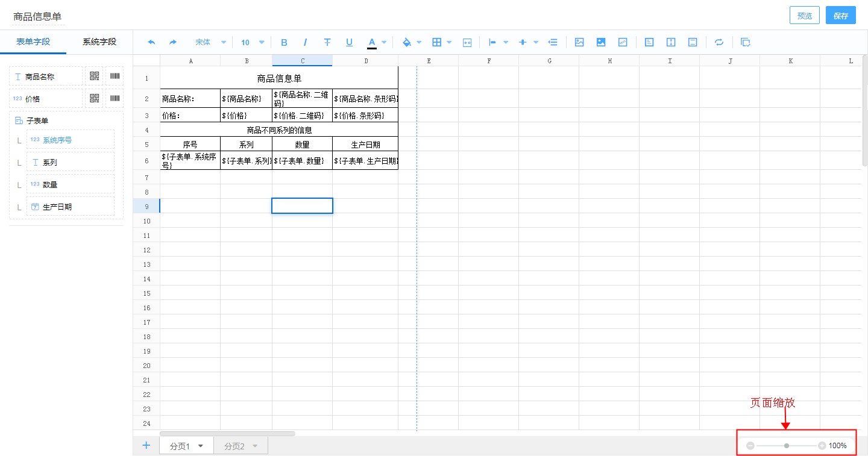Screen dimensions: 868x456
Task: Toggle italic formatting
Action: point(306,42)
